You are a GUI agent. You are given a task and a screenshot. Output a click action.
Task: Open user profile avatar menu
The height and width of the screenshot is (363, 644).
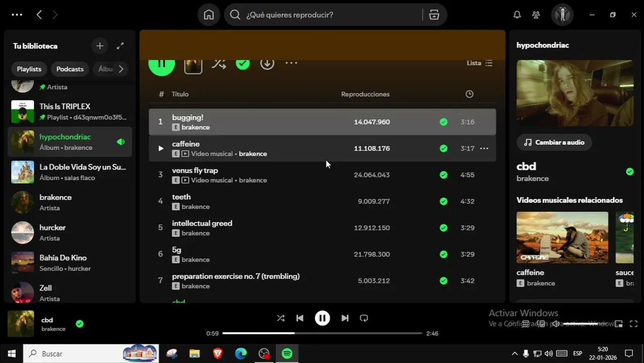(x=562, y=15)
